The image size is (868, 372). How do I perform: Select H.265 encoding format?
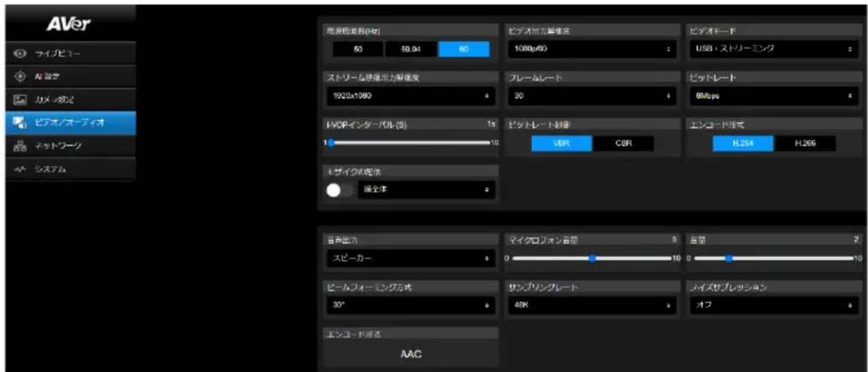(x=805, y=143)
